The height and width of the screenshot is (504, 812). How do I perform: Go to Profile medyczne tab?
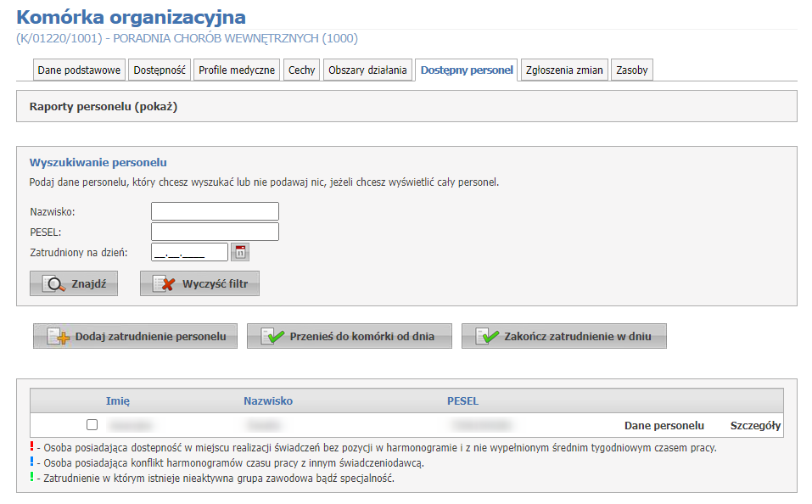(x=237, y=70)
